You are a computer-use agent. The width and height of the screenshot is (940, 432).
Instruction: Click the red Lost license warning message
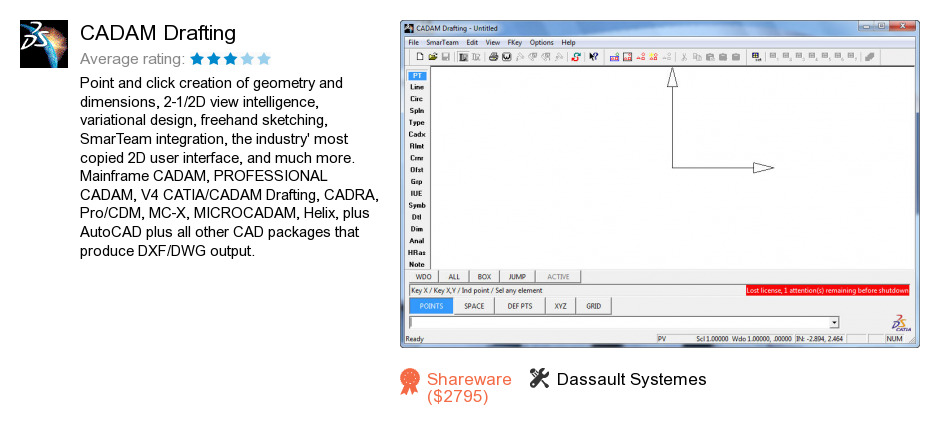point(827,290)
